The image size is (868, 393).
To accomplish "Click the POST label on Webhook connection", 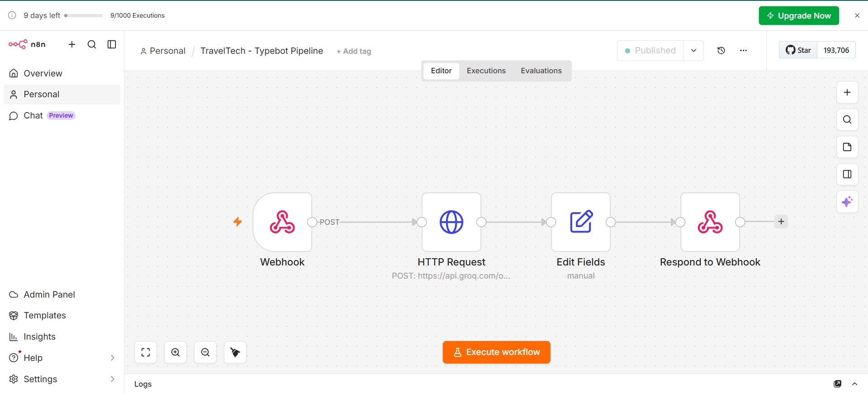I will 329,222.
